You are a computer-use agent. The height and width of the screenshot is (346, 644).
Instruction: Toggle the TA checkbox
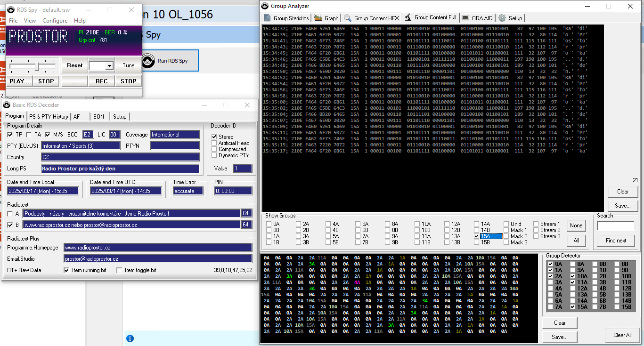(x=29, y=135)
